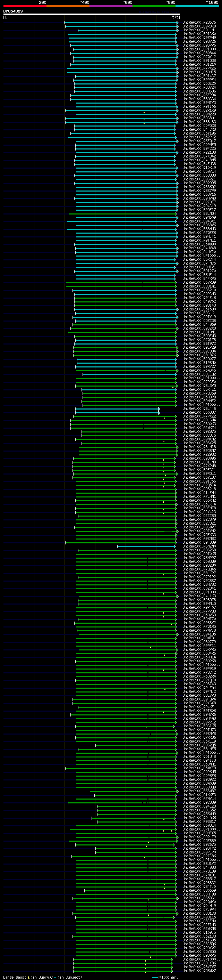222x980 pixels.
Task: Select the UniRef100_Q109J5 label
Action: pyautogui.click(x=199, y=932)
